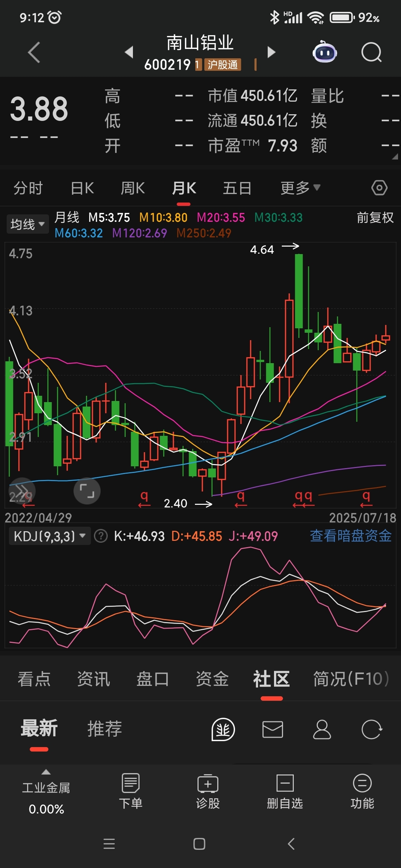Select the 月K chart tab
Screen dimensions: 401x868
point(184,188)
